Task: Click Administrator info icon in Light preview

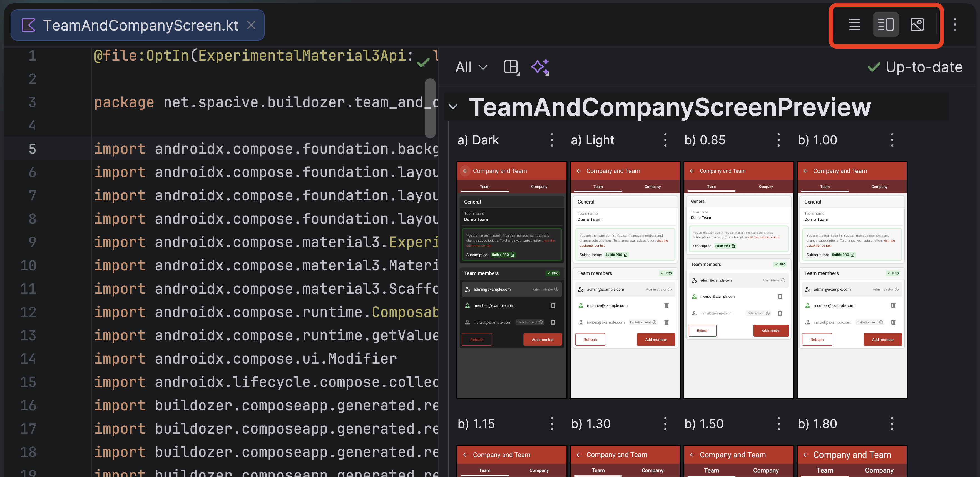Action: click(x=670, y=289)
